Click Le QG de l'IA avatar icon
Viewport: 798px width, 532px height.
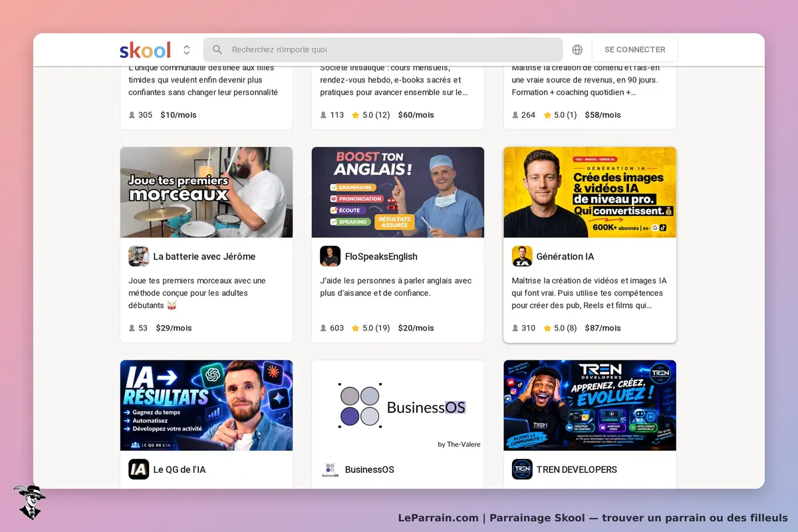pyautogui.click(x=139, y=469)
